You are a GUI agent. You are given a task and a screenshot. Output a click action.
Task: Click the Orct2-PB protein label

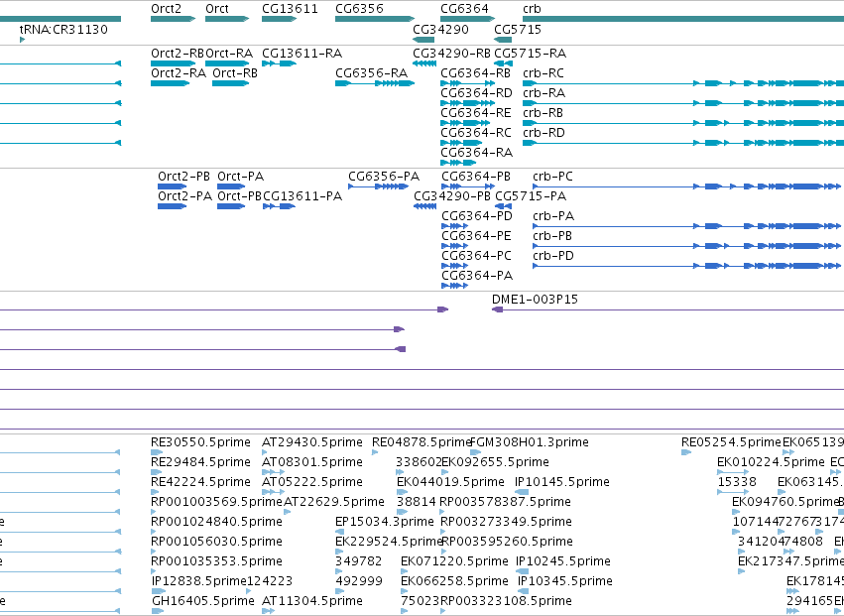[x=184, y=177]
